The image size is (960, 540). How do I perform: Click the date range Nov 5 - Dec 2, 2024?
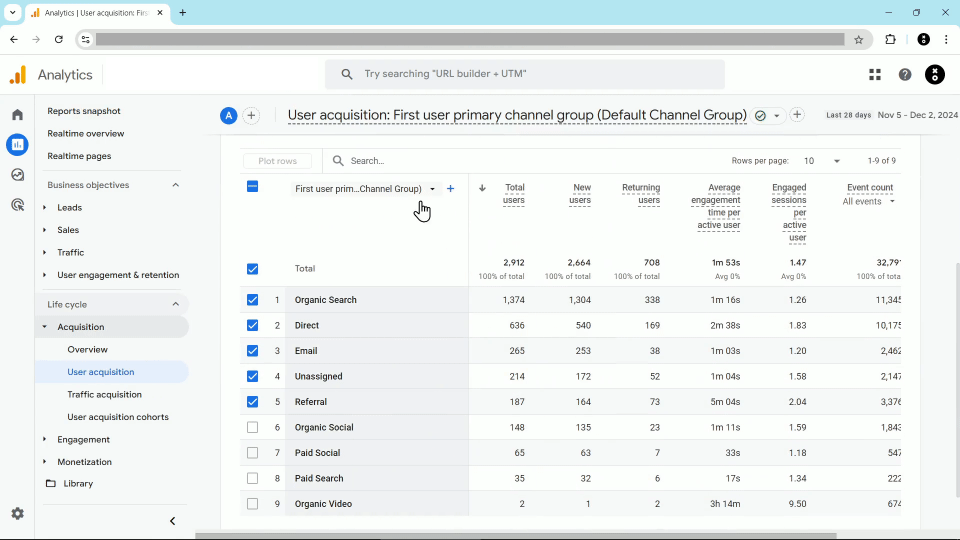click(x=917, y=114)
